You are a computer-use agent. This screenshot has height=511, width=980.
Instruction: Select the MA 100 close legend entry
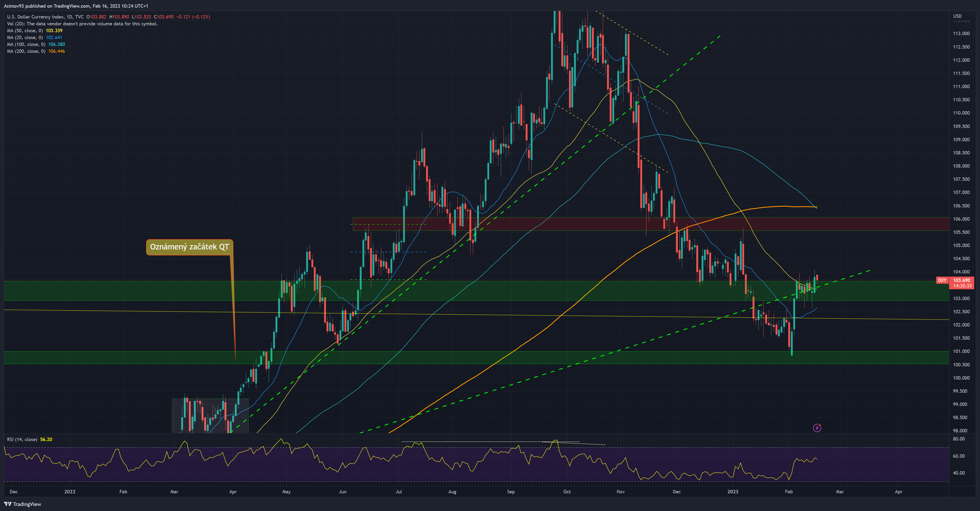click(36, 45)
